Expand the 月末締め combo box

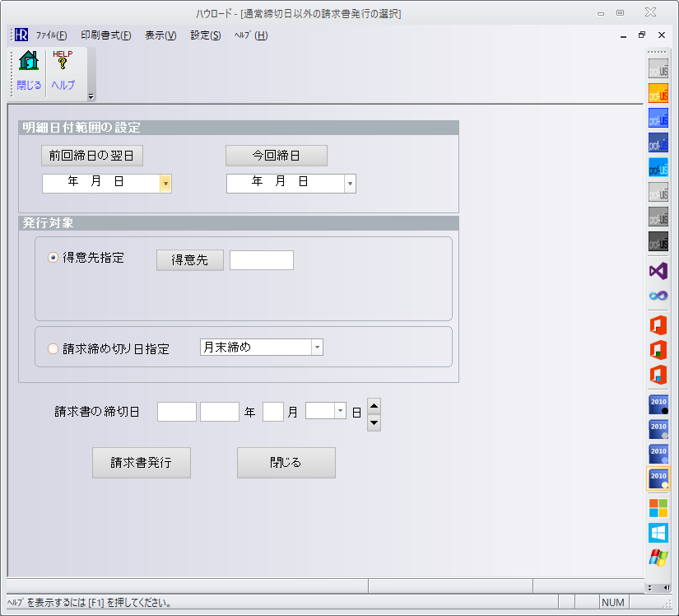coord(317,348)
